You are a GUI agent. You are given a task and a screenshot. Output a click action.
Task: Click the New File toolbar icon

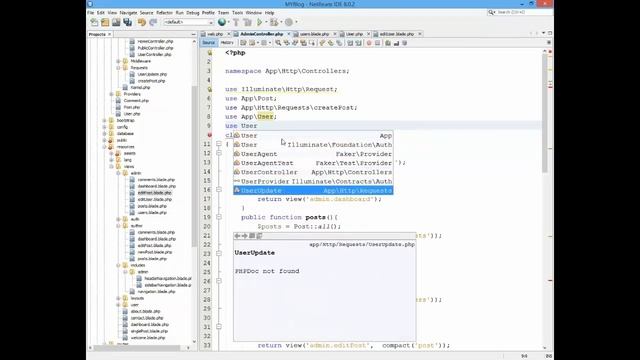pos(94,22)
